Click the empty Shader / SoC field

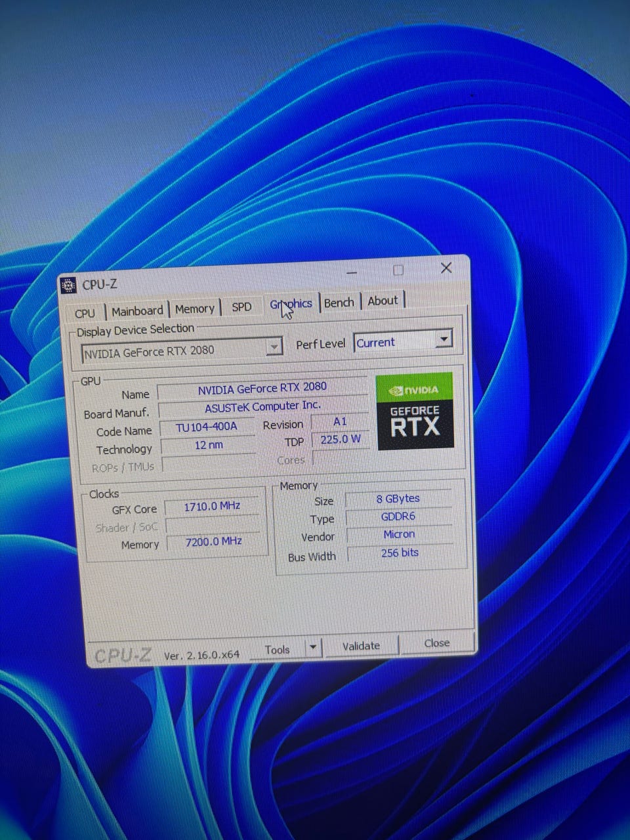pos(213,524)
